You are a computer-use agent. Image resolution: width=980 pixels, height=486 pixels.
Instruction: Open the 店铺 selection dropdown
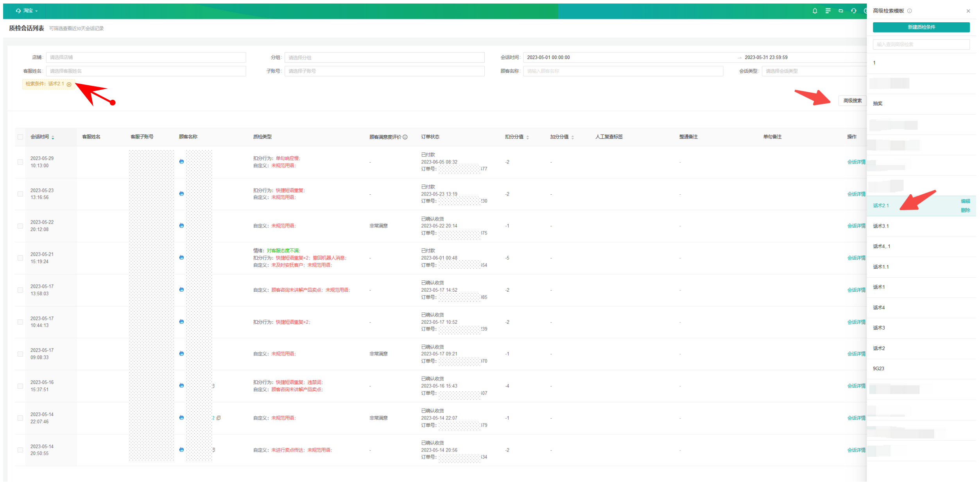tap(146, 57)
